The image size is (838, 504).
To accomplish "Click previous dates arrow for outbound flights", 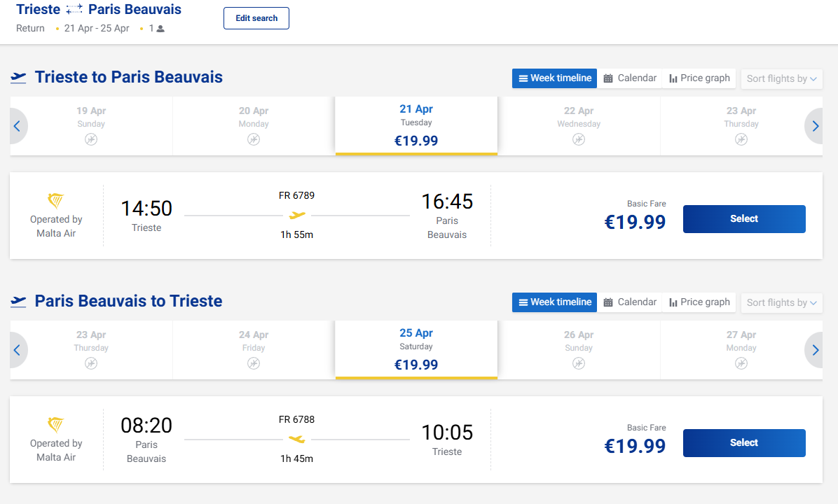I will pos(17,127).
